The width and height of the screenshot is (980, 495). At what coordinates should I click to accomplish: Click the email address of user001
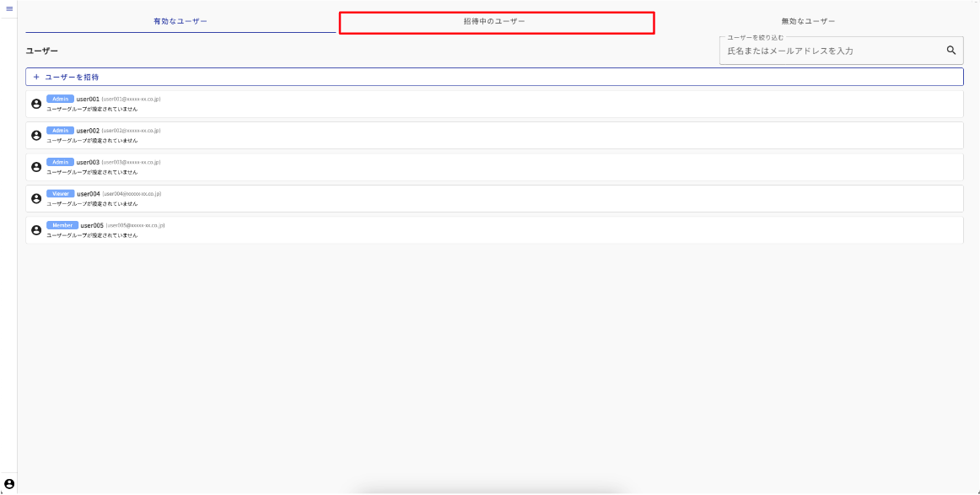tap(131, 100)
